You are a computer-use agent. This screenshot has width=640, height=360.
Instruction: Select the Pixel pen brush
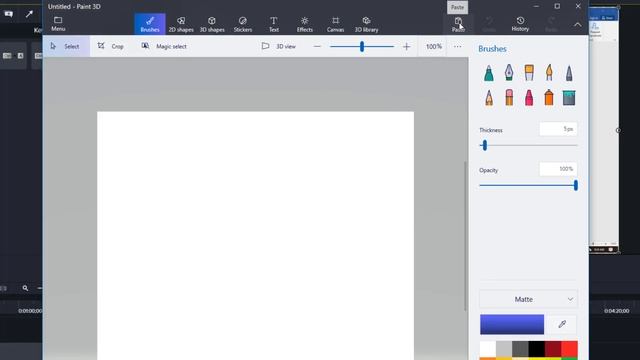569,73
